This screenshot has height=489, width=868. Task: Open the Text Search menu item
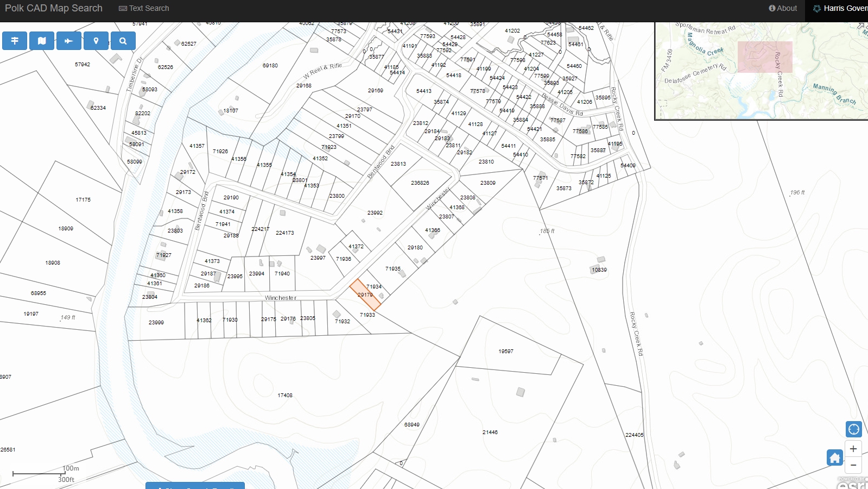(144, 8)
